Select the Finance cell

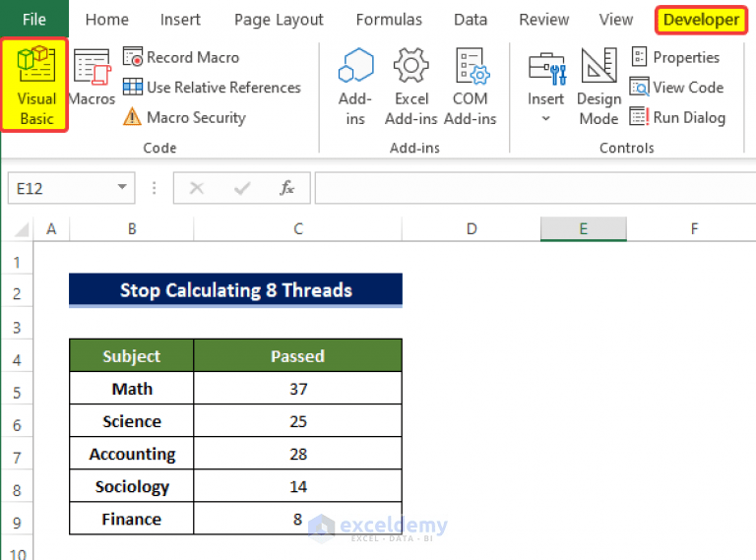pos(132,519)
